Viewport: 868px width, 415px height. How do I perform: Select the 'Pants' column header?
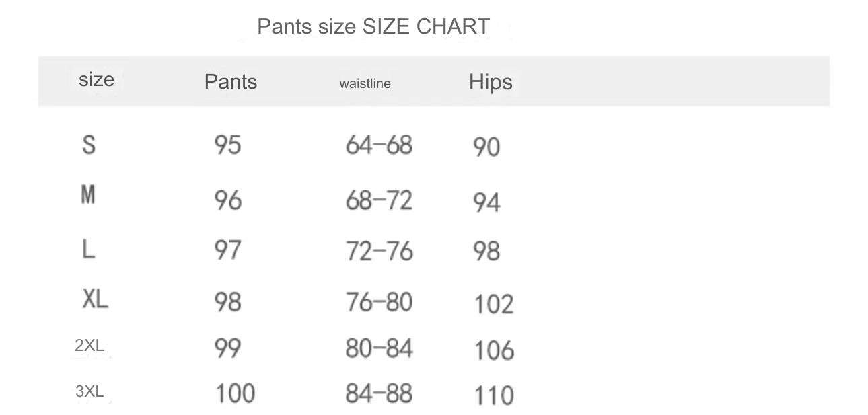(x=231, y=82)
